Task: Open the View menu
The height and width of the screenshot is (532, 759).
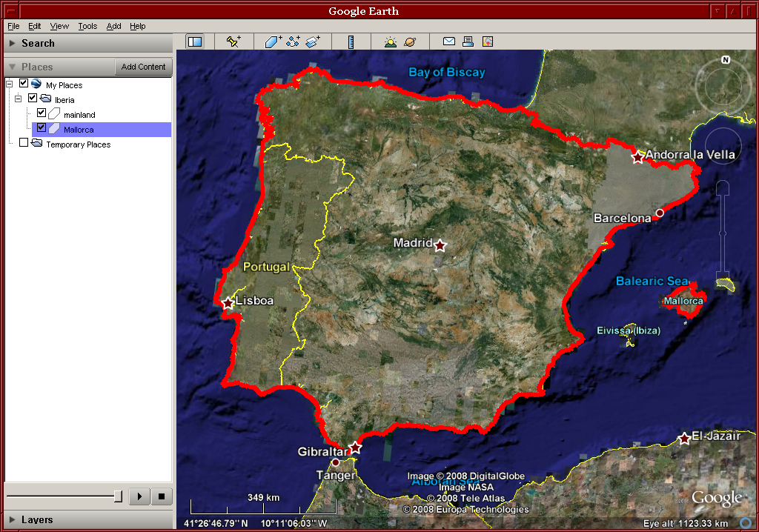Action: coord(59,26)
